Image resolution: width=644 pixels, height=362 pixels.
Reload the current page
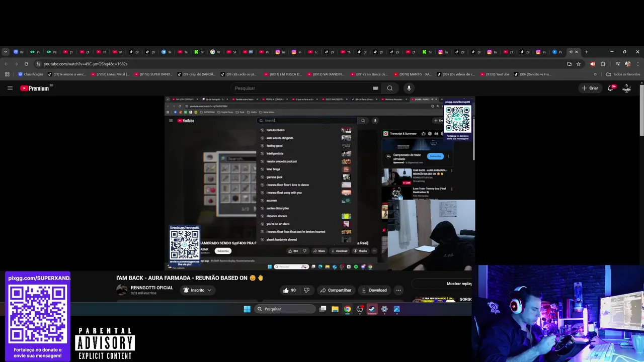(x=26, y=64)
